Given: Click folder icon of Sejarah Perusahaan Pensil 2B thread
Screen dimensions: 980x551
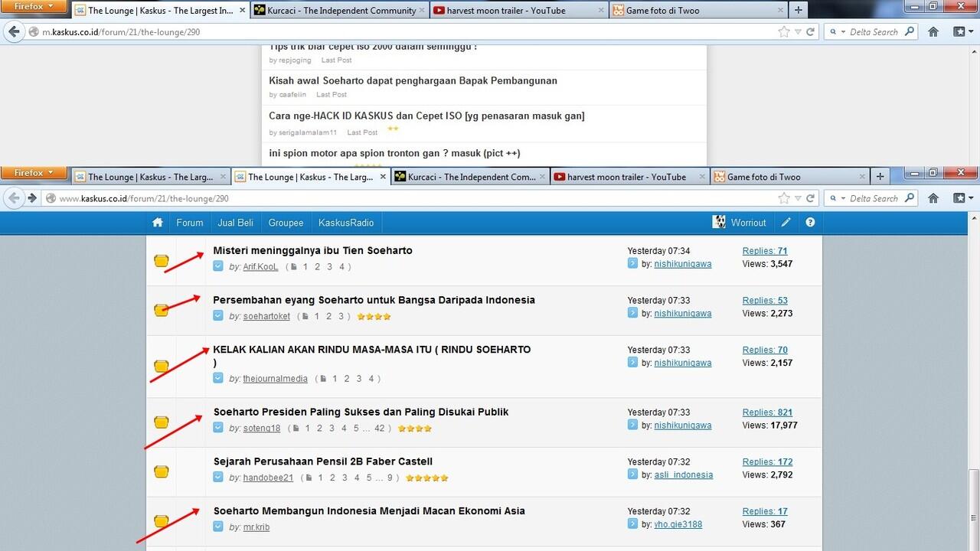Looking at the screenshot, I should [x=161, y=471].
